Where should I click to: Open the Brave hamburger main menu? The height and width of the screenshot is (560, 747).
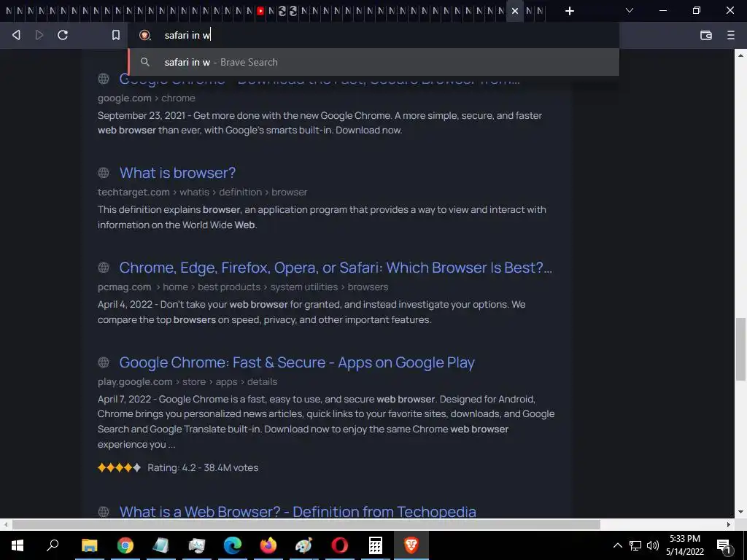tap(731, 35)
